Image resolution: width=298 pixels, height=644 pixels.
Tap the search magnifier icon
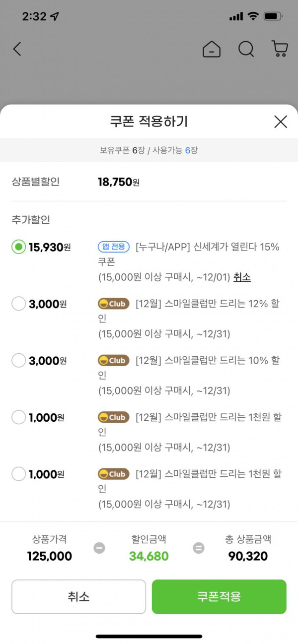tap(246, 49)
